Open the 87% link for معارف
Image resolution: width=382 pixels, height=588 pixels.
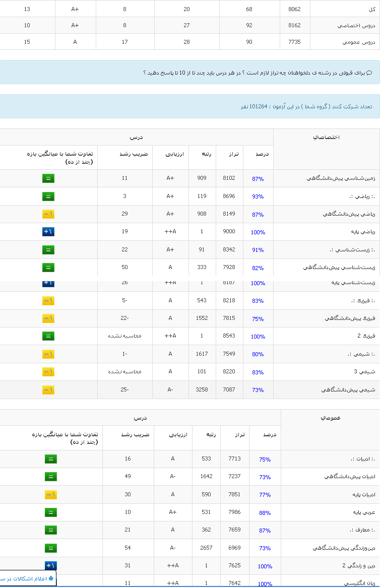265,530
